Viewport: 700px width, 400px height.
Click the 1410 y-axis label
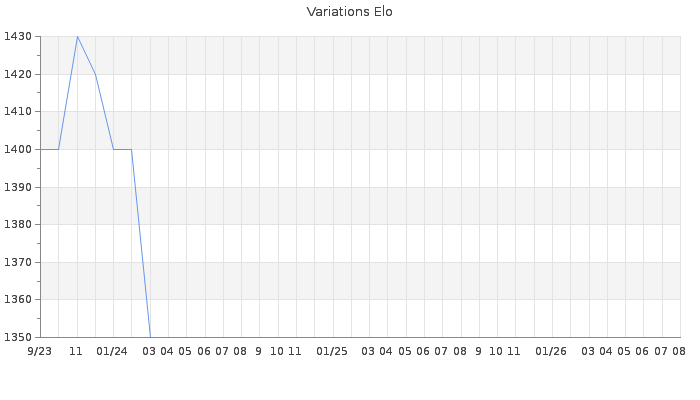pyautogui.click(x=18, y=112)
